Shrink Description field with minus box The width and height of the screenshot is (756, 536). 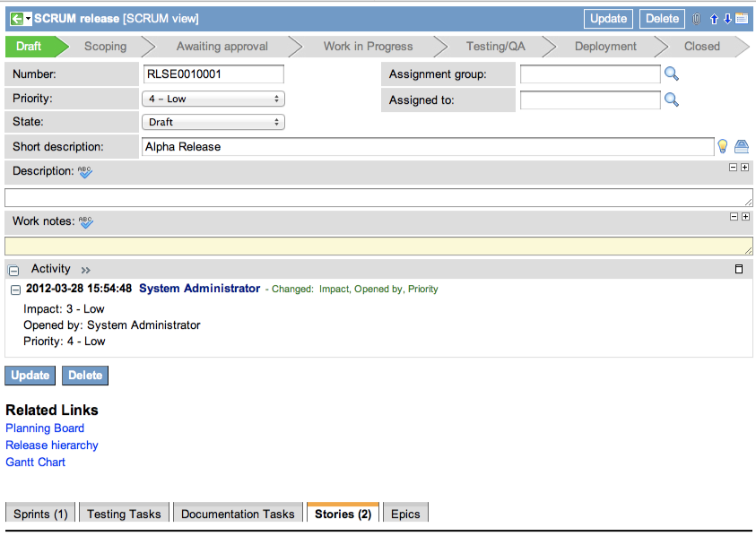(733, 167)
